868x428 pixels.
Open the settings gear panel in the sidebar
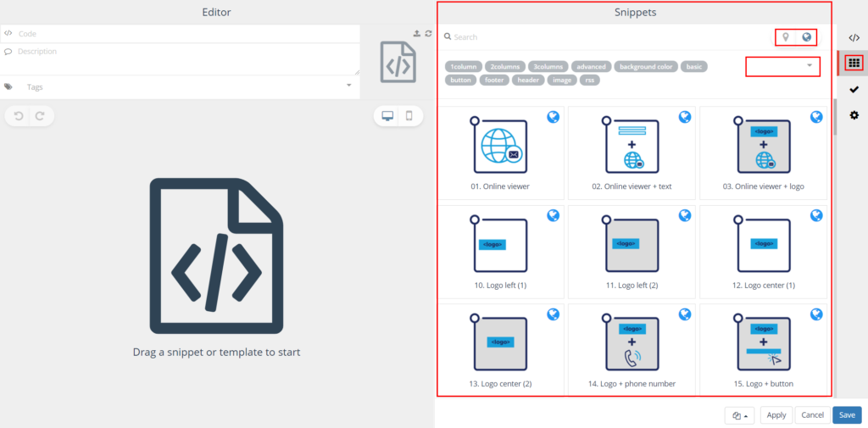click(x=854, y=115)
